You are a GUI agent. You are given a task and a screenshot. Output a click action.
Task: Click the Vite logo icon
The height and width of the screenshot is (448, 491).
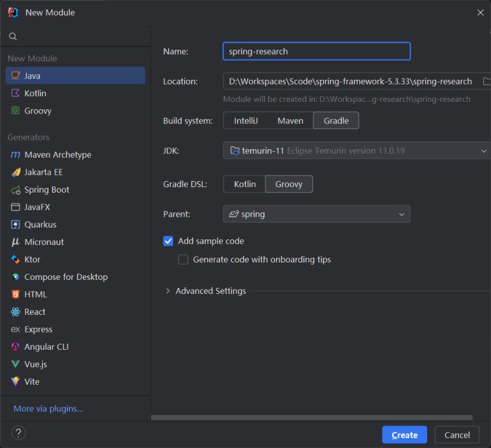(15, 381)
